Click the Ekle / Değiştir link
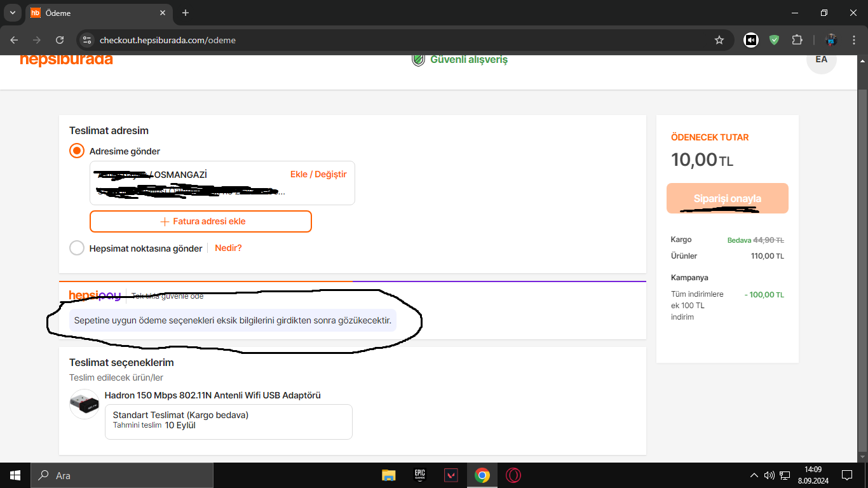The image size is (868, 488). (x=318, y=174)
